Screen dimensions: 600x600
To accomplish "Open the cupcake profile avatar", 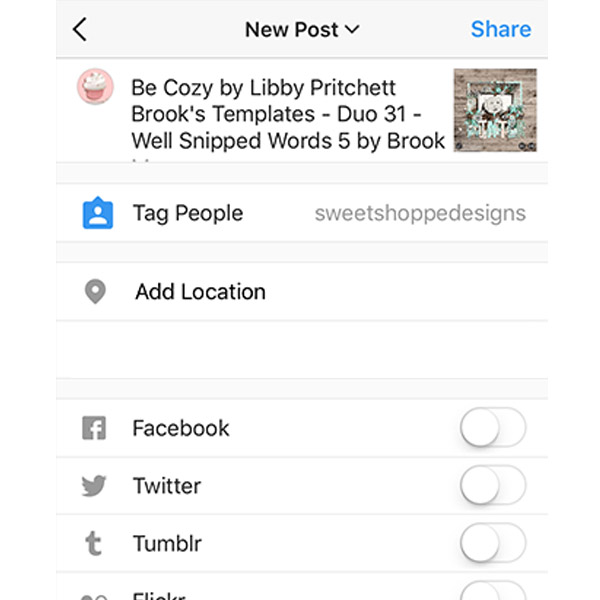I will (95, 86).
